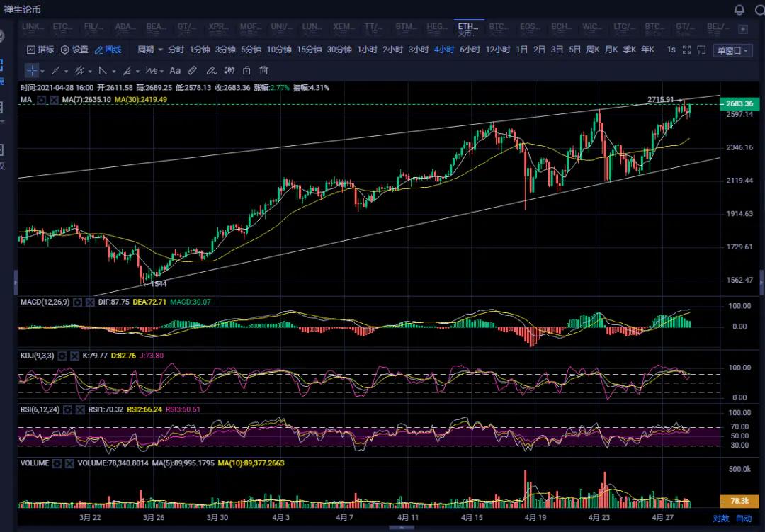Screen dimensions: 765x532
Task: Open MACD(12,26,9) settings gear
Action: pos(78,302)
